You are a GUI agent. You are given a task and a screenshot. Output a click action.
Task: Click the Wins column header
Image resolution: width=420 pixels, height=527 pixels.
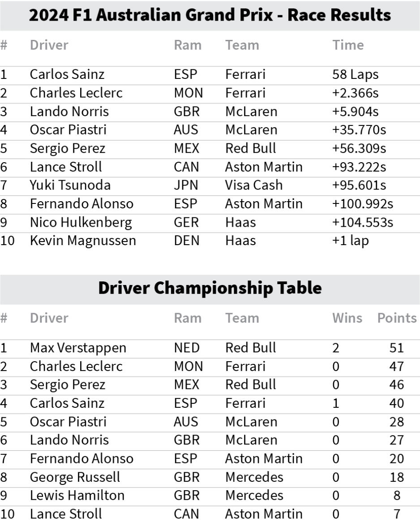pyautogui.click(x=347, y=318)
